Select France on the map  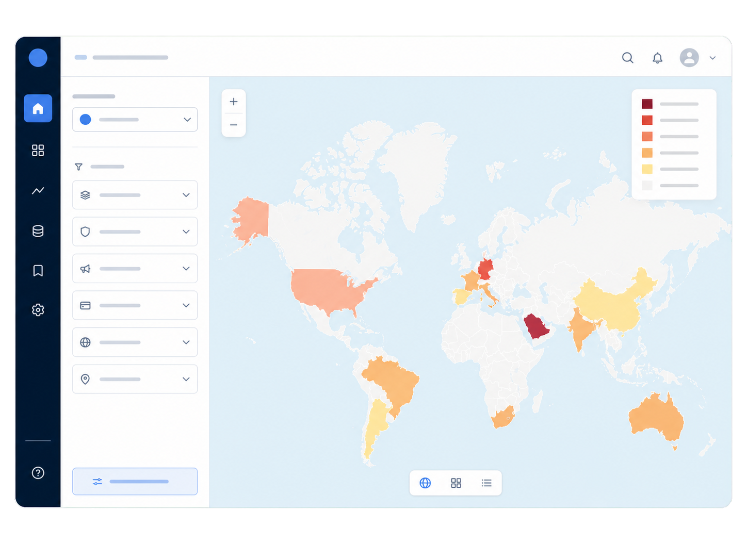click(470, 282)
